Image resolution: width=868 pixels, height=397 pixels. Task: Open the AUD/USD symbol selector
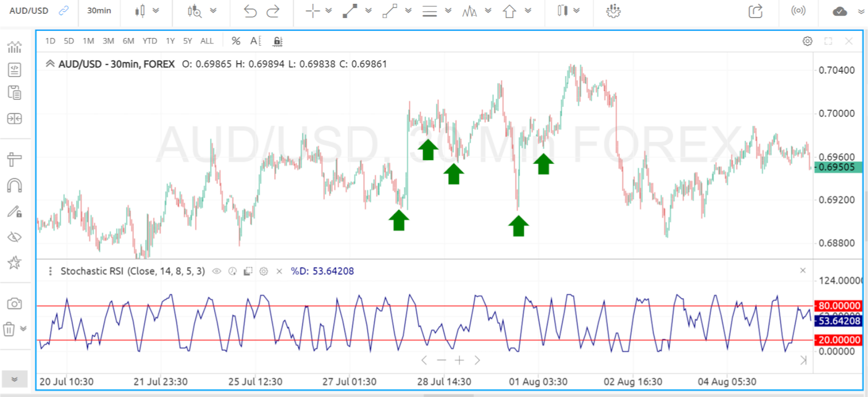[x=29, y=11]
